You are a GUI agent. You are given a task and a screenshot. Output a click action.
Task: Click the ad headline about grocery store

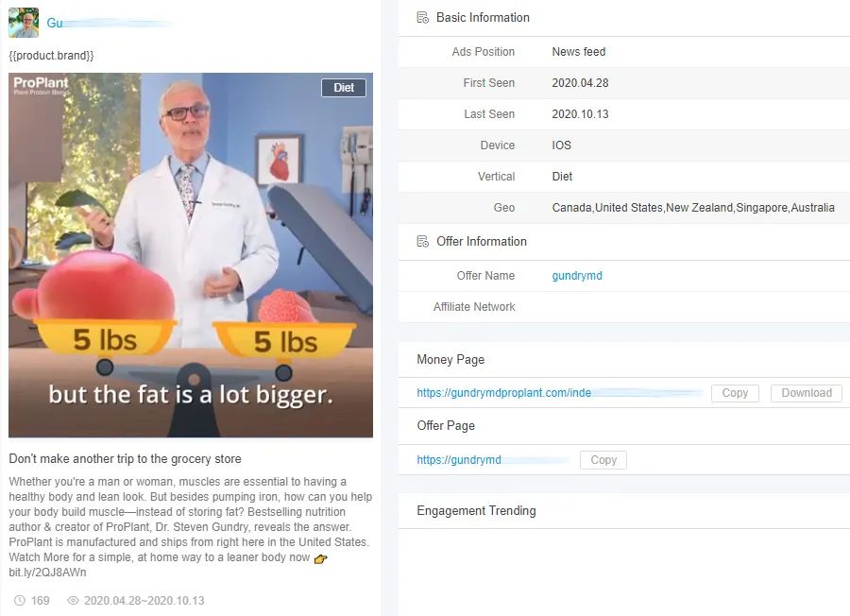pos(126,459)
